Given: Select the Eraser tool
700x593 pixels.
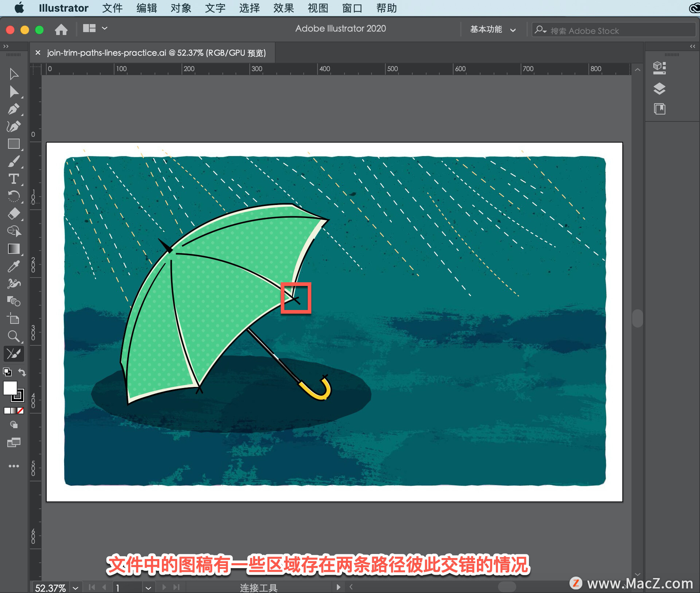Looking at the screenshot, I should point(14,214).
